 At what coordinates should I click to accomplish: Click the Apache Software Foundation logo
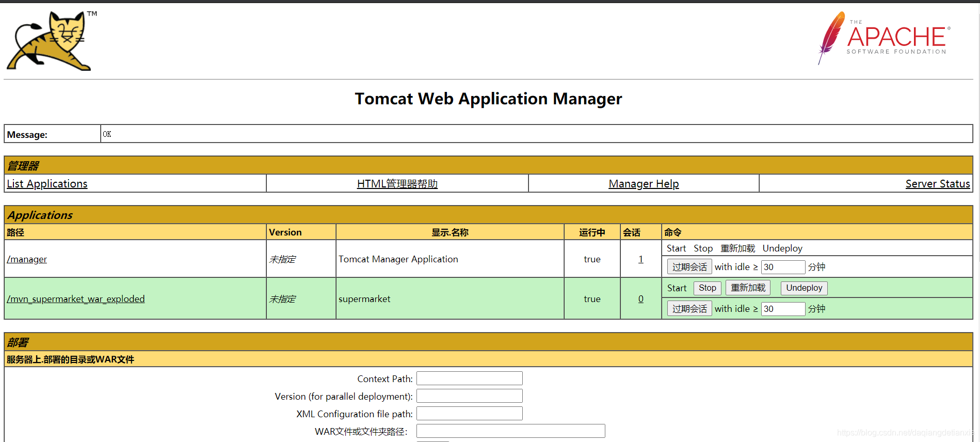pos(884,38)
